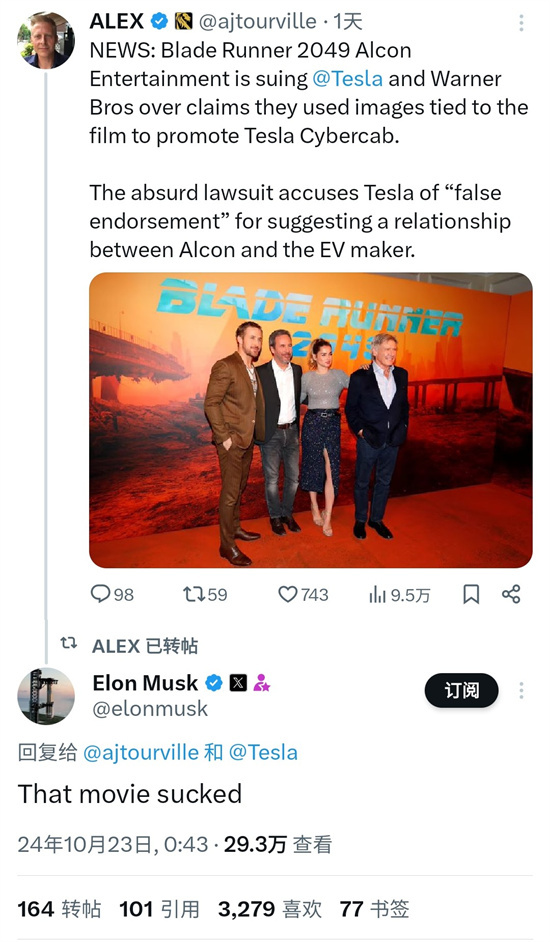Open @ajtourville link in reply-to line
The image size is (550, 942).
click(x=141, y=752)
